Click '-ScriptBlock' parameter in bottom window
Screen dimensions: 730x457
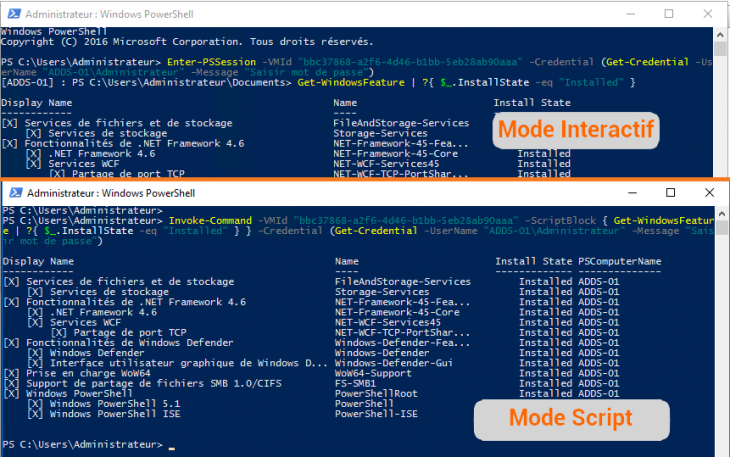click(560, 221)
